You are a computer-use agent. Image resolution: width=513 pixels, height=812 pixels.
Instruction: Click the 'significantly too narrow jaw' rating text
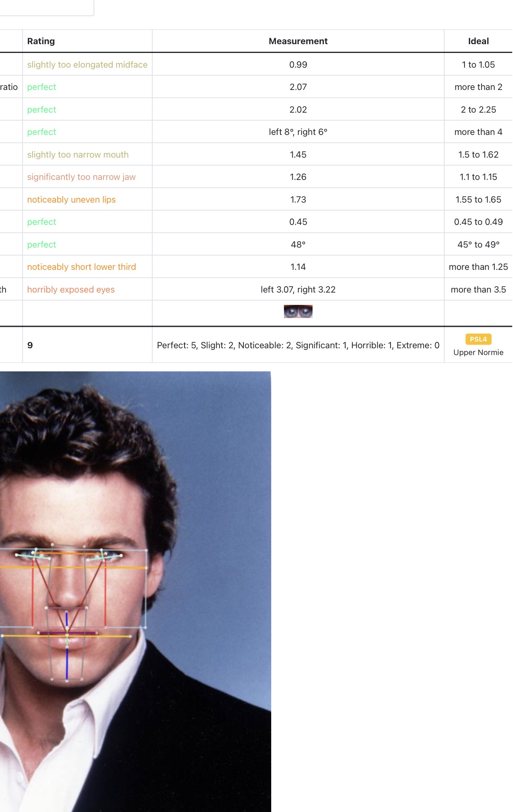click(x=81, y=177)
